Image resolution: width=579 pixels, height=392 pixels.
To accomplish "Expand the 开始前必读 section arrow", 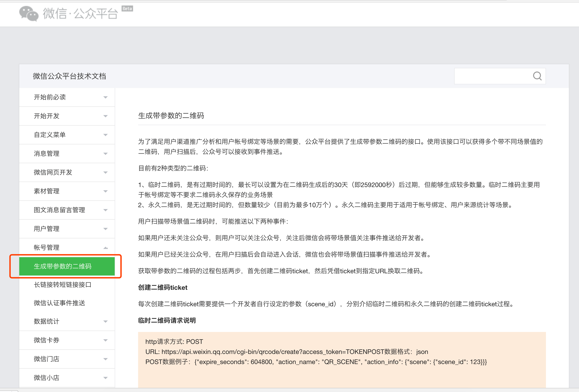I will coord(105,97).
